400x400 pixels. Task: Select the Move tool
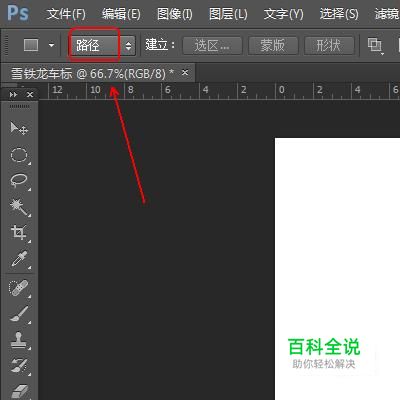(x=19, y=128)
